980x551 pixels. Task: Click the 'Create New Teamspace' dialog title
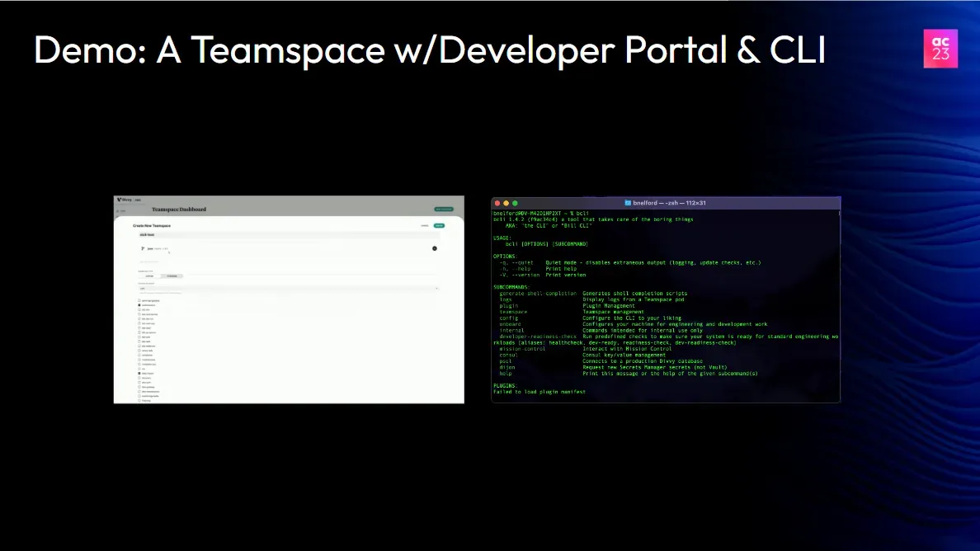152,225
